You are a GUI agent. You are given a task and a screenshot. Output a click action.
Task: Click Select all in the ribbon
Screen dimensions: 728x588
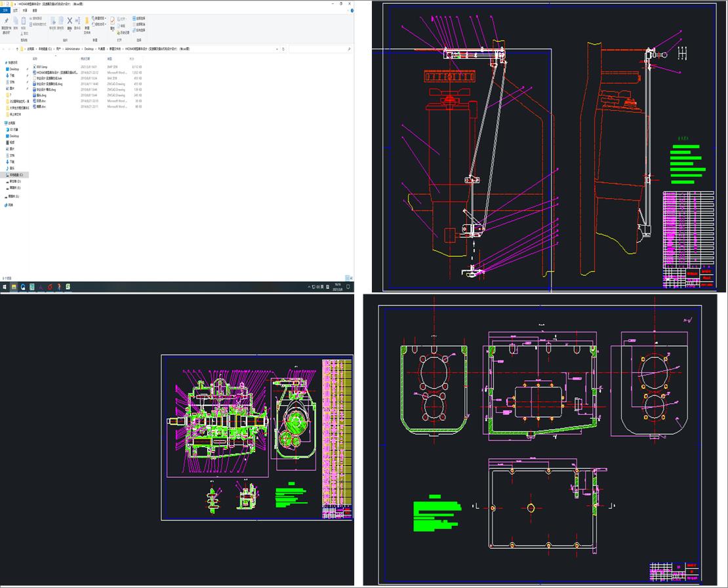click(140, 18)
